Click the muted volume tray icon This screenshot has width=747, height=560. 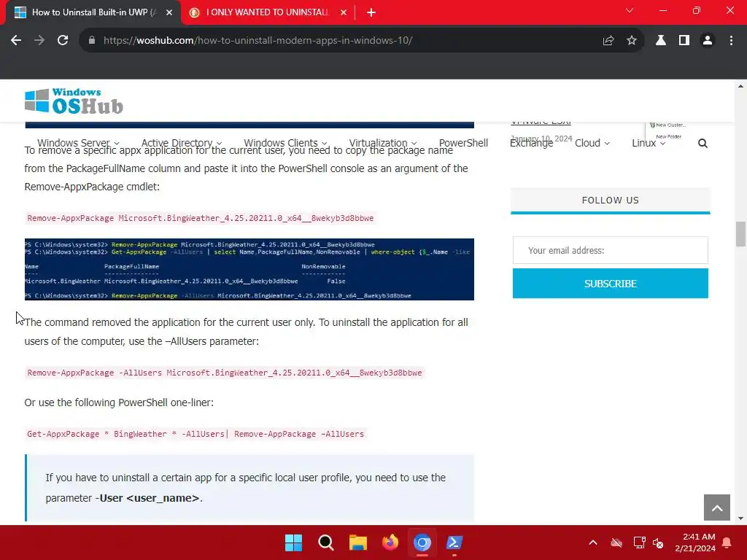pos(659,542)
